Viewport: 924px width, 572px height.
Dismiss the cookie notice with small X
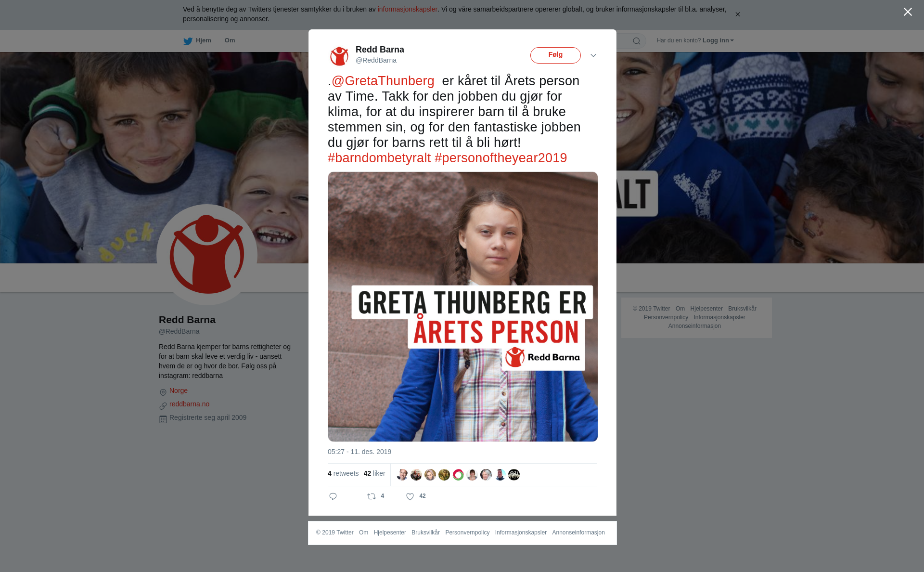[x=737, y=14]
